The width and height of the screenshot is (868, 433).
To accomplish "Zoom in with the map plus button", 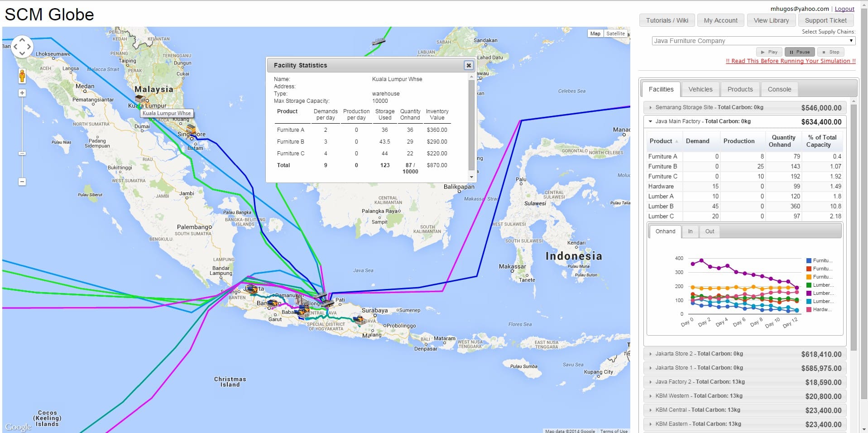I will click(22, 93).
